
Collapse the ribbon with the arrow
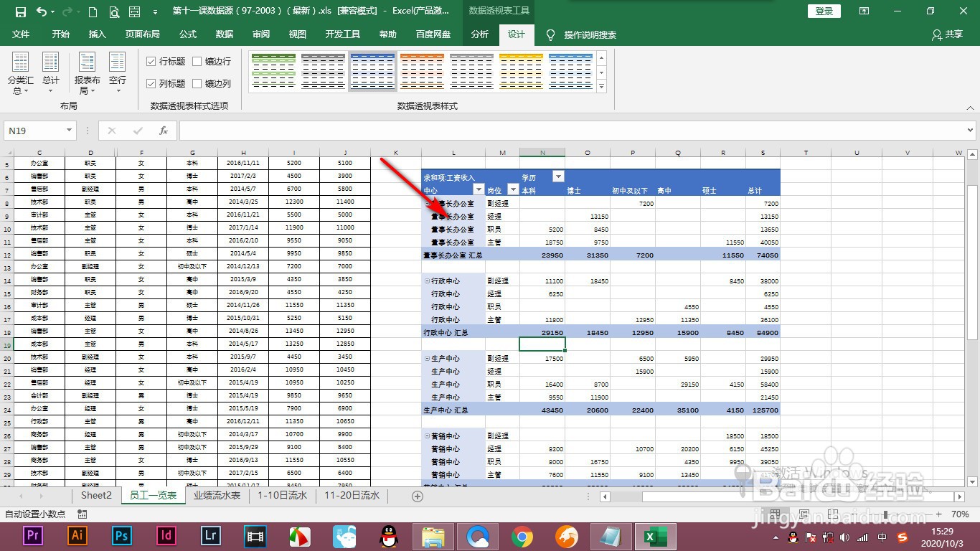pyautogui.click(x=970, y=107)
